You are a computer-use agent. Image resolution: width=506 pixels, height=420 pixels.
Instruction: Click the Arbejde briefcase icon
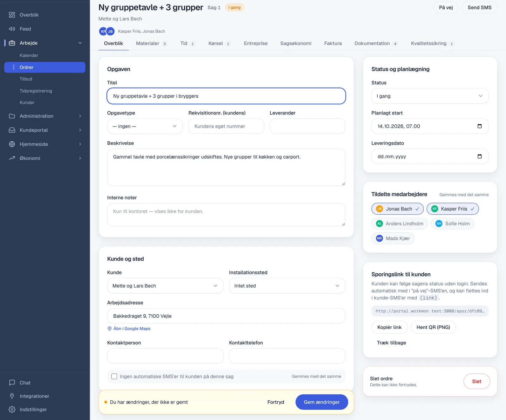(12, 43)
